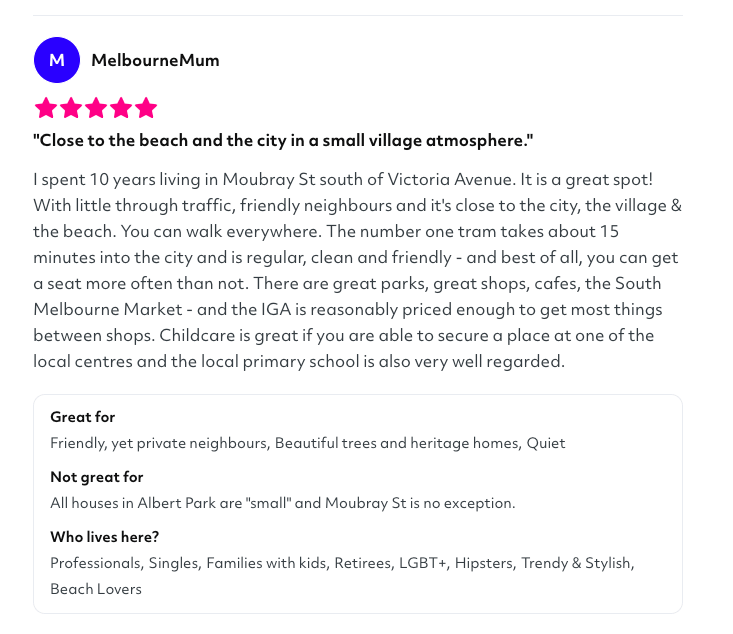Viewport: 733px width, 634px height.
Task: Click the third pink rating star
Action: click(x=96, y=108)
